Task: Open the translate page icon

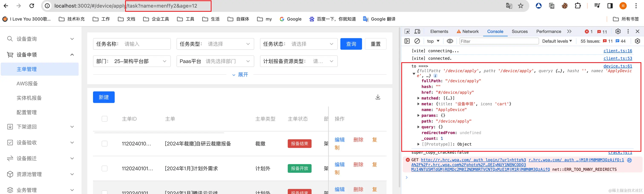Action: tap(509, 6)
